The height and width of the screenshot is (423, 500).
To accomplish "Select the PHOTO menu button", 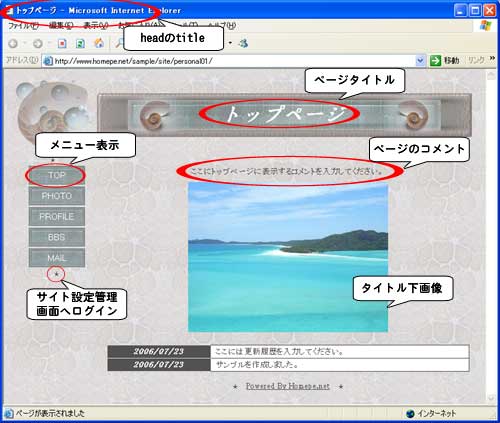I will pos(57,196).
